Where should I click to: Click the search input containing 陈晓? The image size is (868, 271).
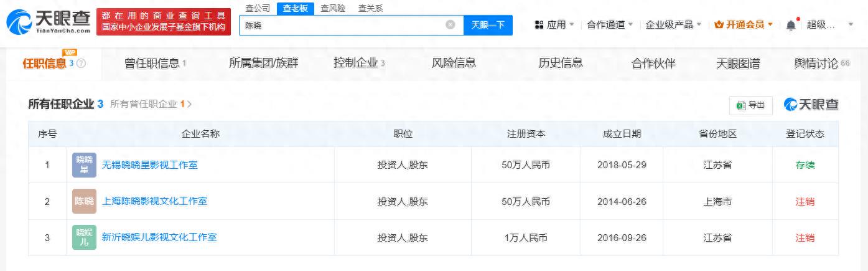click(x=344, y=25)
